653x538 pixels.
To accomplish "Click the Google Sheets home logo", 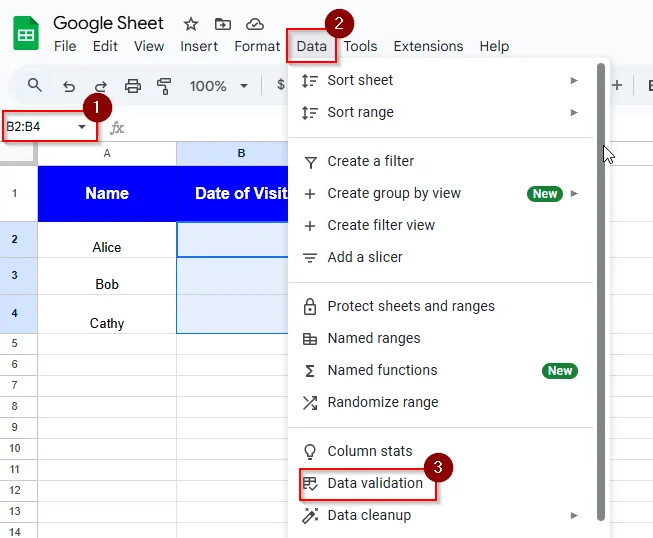I will point(26,33).
